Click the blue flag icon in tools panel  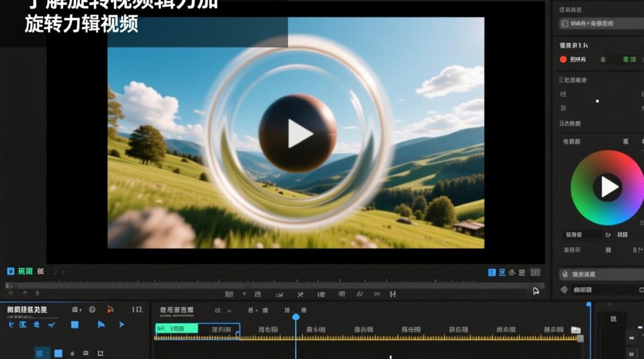point(101,325)
